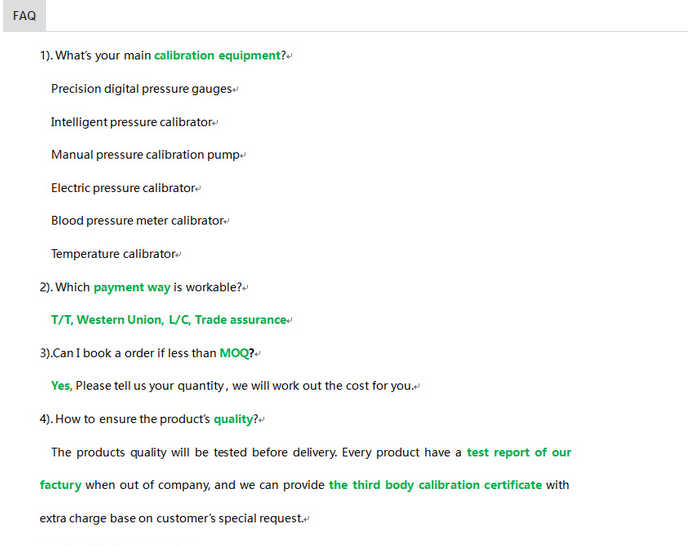Select 'Electric pressure calibrator' line
This screenshot has width=688, height=546.
pos(123,188)
